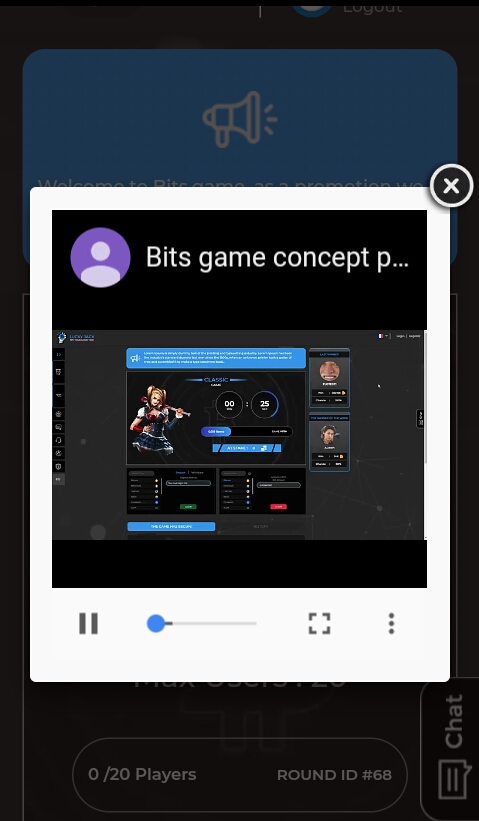Click the winner of the week avatar
479x821 pixels.
coord(329,435)
